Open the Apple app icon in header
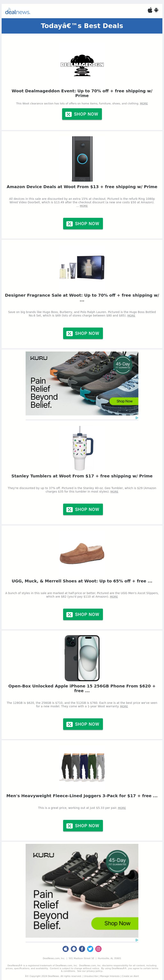This screenshot has width=164, height=980. tap(150, 10)
